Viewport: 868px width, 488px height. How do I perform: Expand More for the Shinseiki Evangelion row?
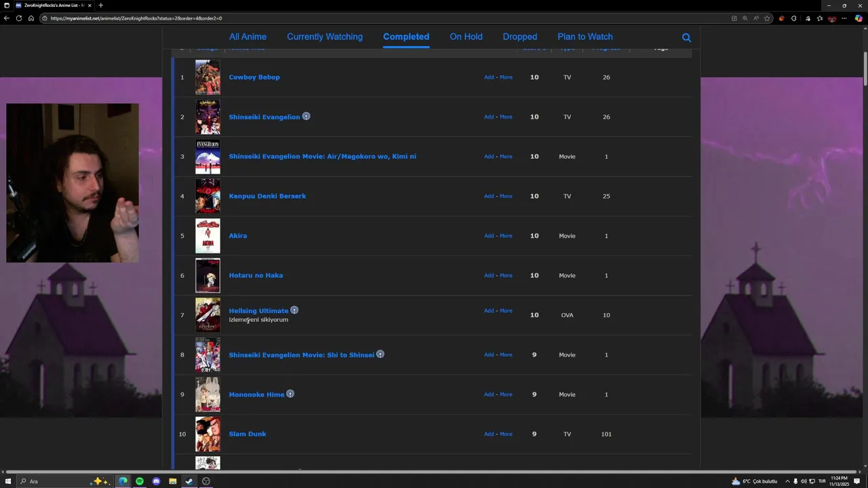coord(506,117)
